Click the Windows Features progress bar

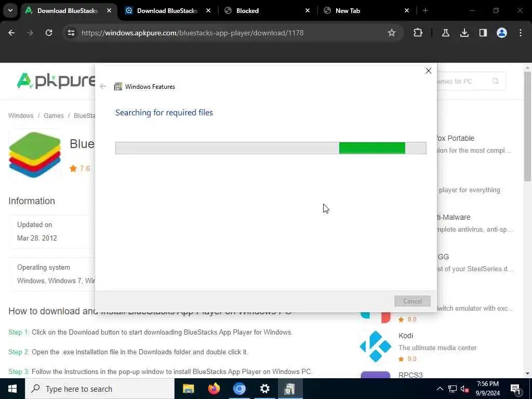point(271,148)
